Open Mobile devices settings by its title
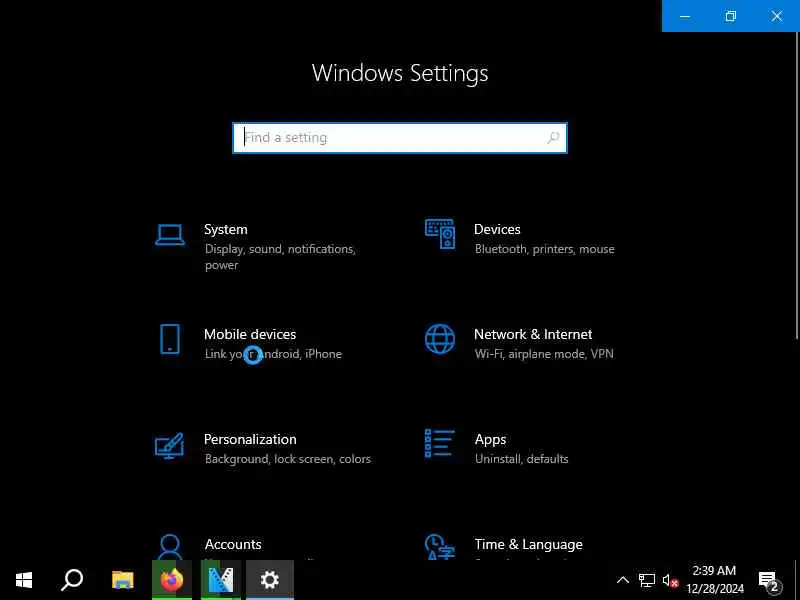 pyautogui.click(x=250, y=335)
